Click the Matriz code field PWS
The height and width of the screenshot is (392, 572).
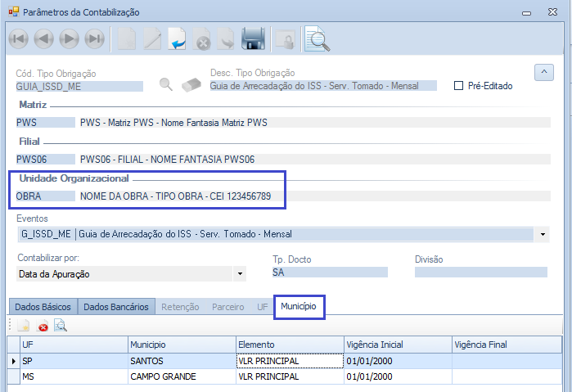click(45, 123)
